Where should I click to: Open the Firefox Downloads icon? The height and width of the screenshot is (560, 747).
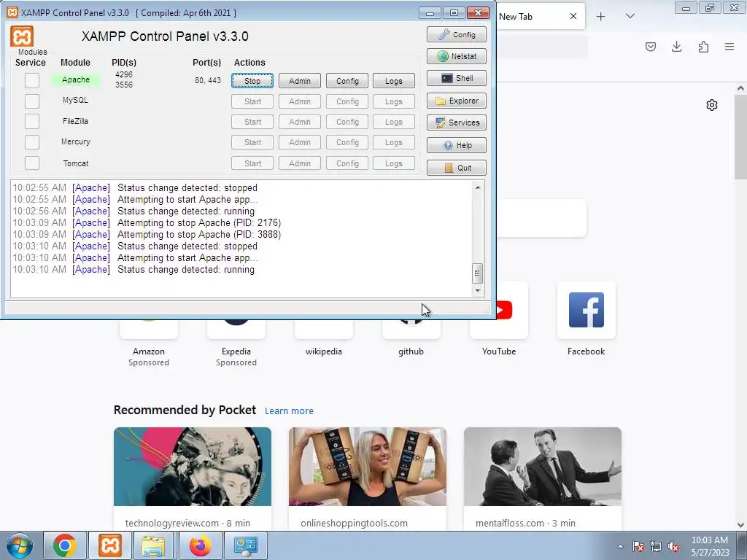pos(676,47)
